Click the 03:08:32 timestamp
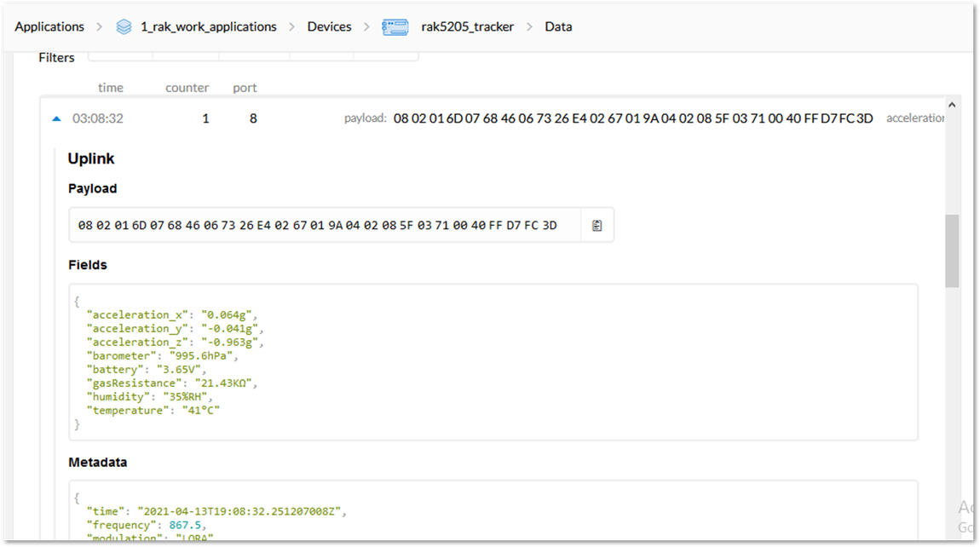The height and width of the screenshot is (547, 980). click(x=97, y=118)
